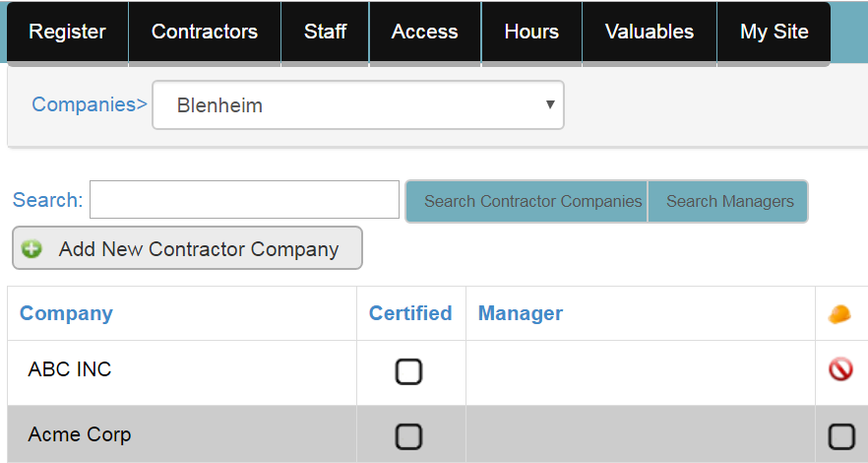Select the Access menu item
Image resolution: width=868 pixels, height=463 pixels.
pos(424,32)
